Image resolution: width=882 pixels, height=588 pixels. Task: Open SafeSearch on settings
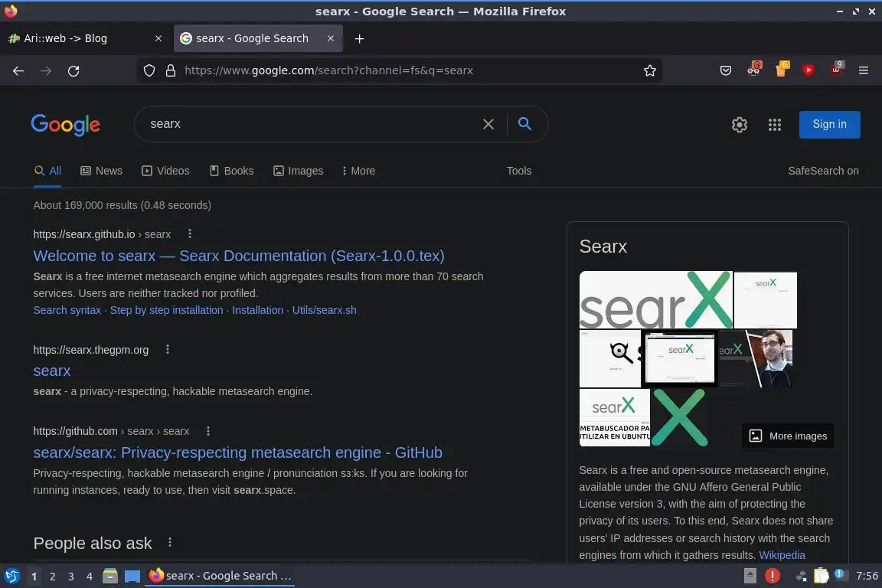[x=823, y=171]
